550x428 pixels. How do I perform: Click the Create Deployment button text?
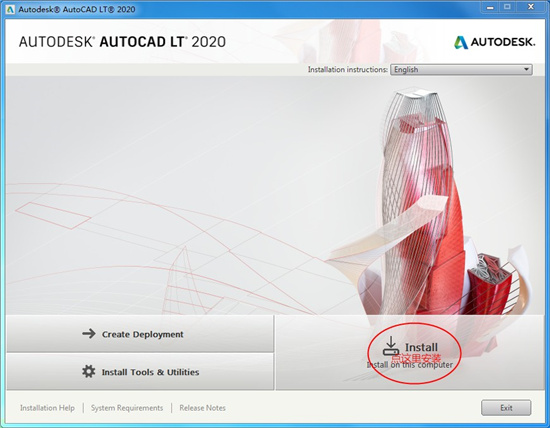(142, 334)
